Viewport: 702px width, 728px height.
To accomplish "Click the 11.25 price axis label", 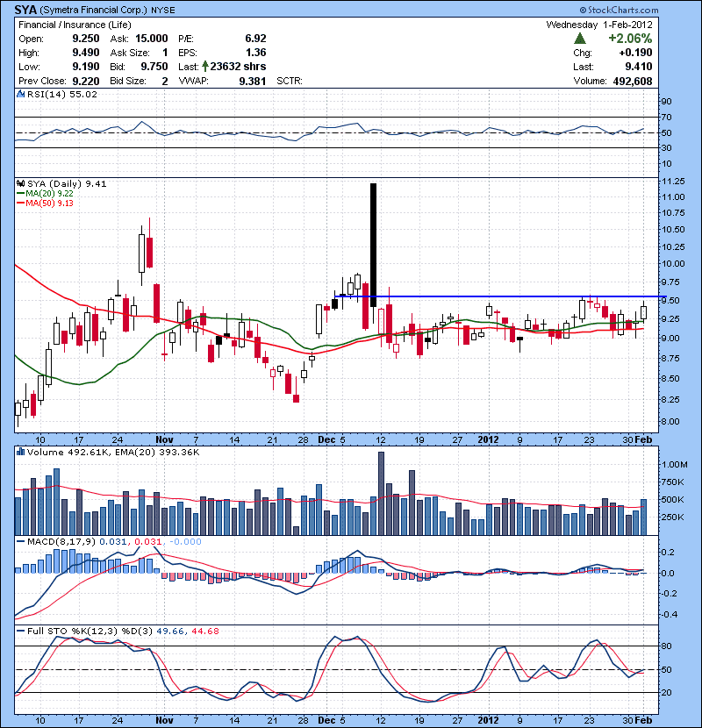I will (x=673, y=181).
